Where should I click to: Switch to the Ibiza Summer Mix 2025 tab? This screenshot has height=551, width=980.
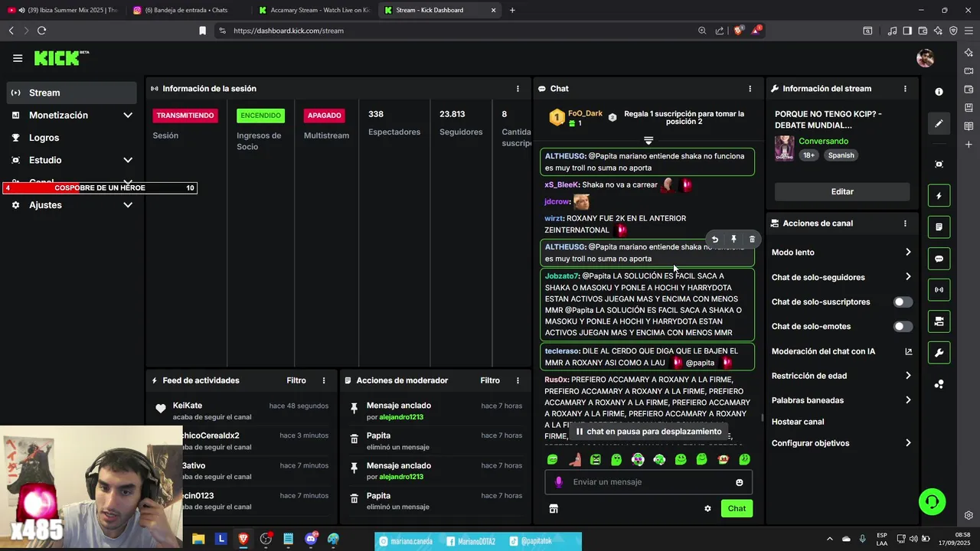(x=63, y=10)
